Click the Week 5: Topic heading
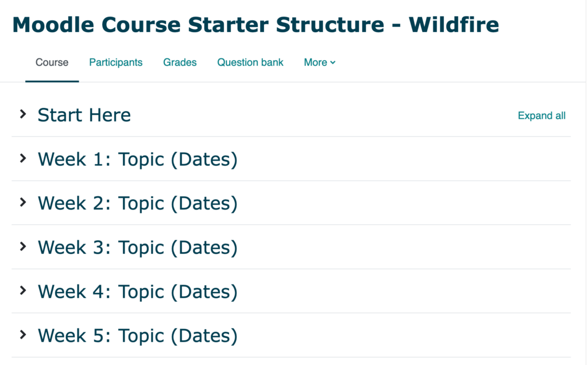Image resolution: width=588 pixels, height=365 pixels. tap(138, 335)
